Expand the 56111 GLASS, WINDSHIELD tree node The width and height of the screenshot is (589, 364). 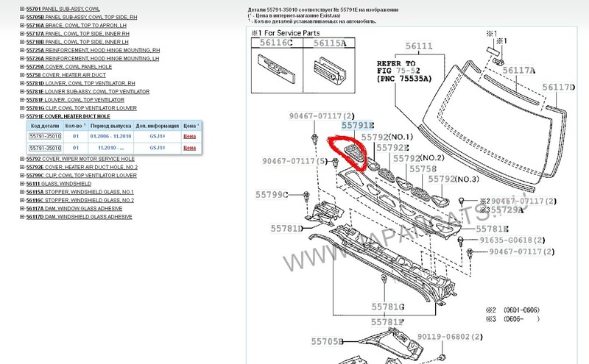(21, 185)
